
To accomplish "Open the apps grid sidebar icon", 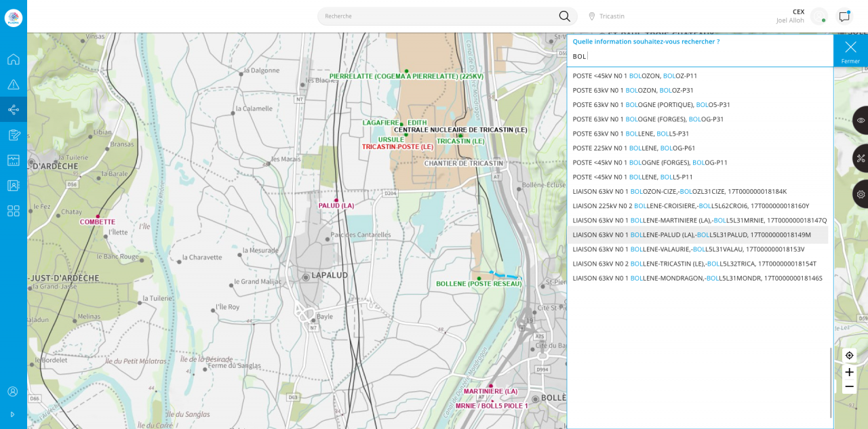I will [14, 211].
